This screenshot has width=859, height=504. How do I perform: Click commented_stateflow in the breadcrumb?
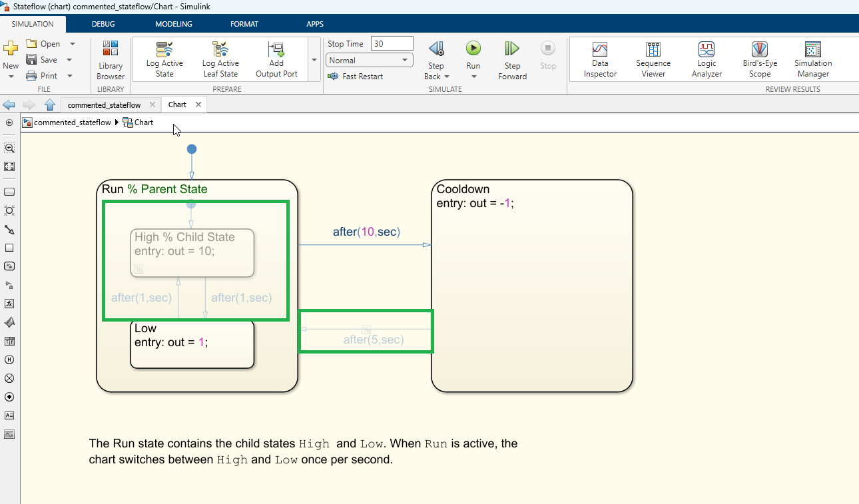click(x=73, y=123)
